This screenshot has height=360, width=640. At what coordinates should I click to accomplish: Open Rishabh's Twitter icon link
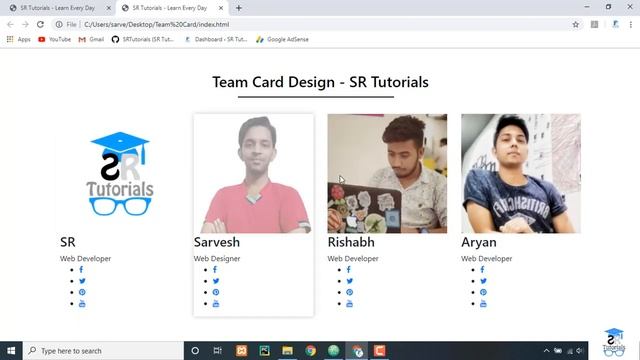(350, 281)
